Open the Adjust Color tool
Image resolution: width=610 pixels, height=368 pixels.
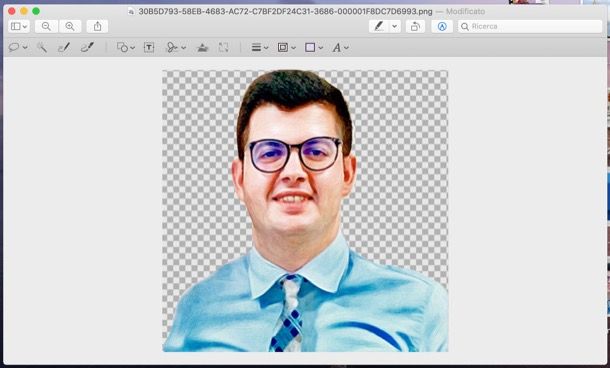pyautogui.click(x=202, y=47)
